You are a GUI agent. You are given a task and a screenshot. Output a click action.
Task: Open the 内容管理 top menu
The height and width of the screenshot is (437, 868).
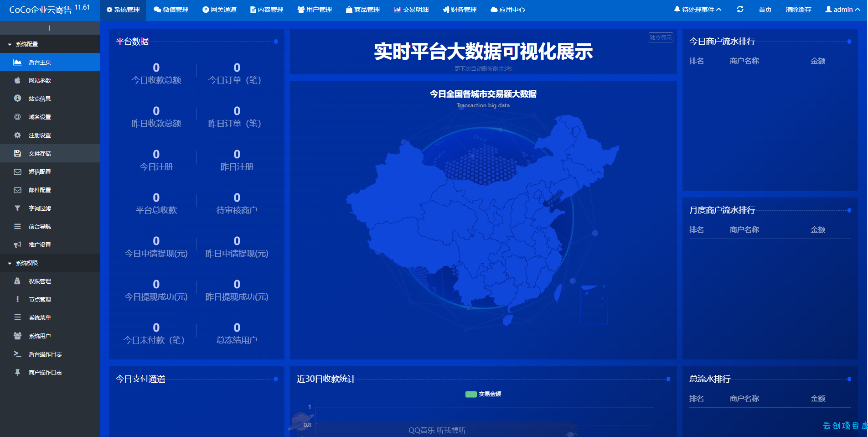click(x=267, y=10)
